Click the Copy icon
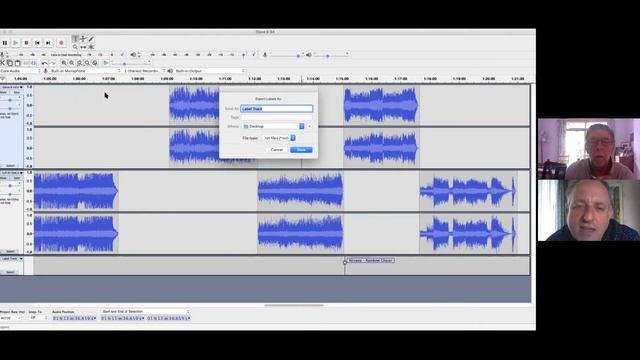Image resolution: width=640 pixels, height=360 pixels. [10, 63]
